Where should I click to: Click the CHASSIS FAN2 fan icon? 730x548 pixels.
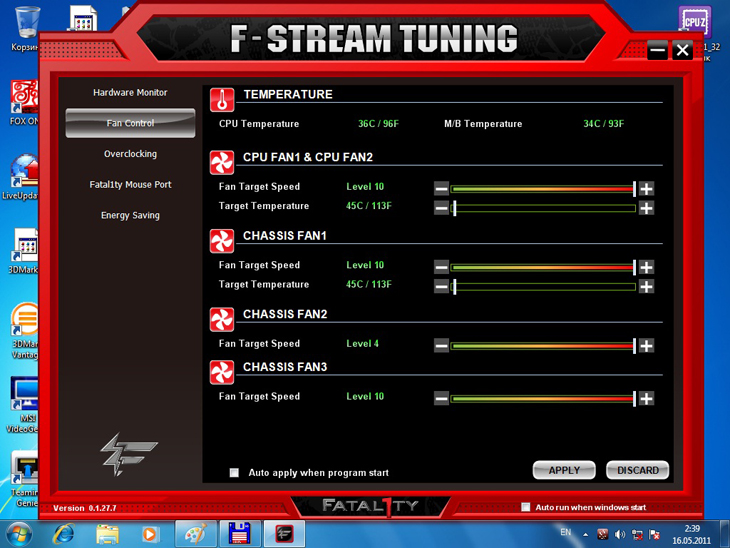pyautogui.click(x=221, y=318)
